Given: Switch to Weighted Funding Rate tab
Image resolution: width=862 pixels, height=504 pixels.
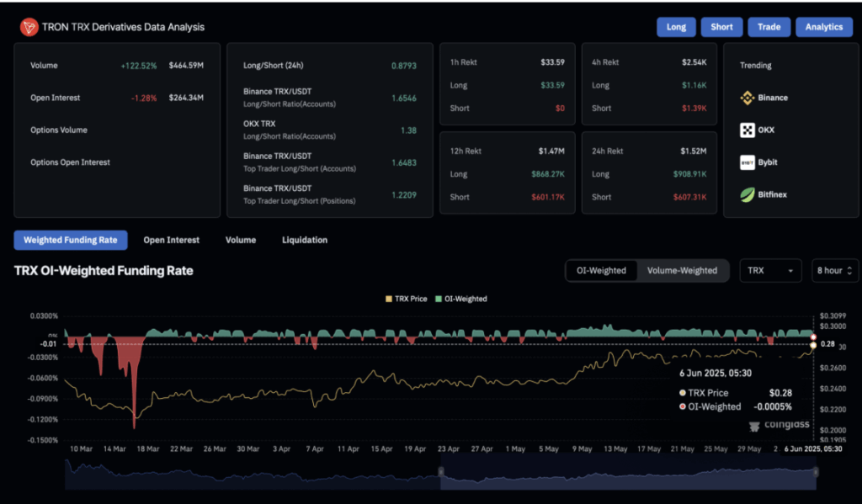Looking at the screenshot, I should point(71,240).
